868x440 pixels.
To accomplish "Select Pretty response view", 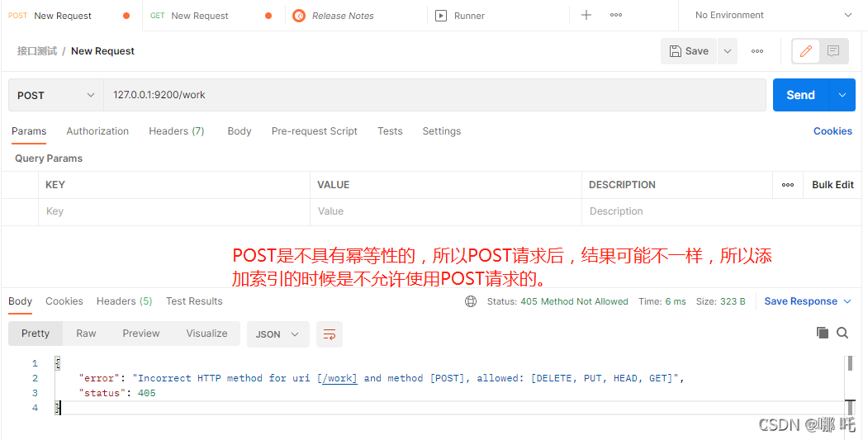I will pos(36,334).
